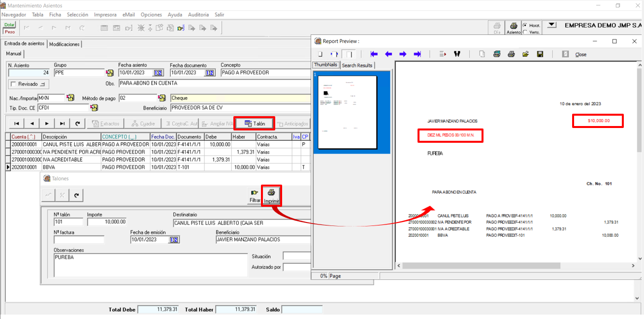This screenshot has height=319, width=644.
Task: Open the Navegador menu
Action: [x=14, y=15]
